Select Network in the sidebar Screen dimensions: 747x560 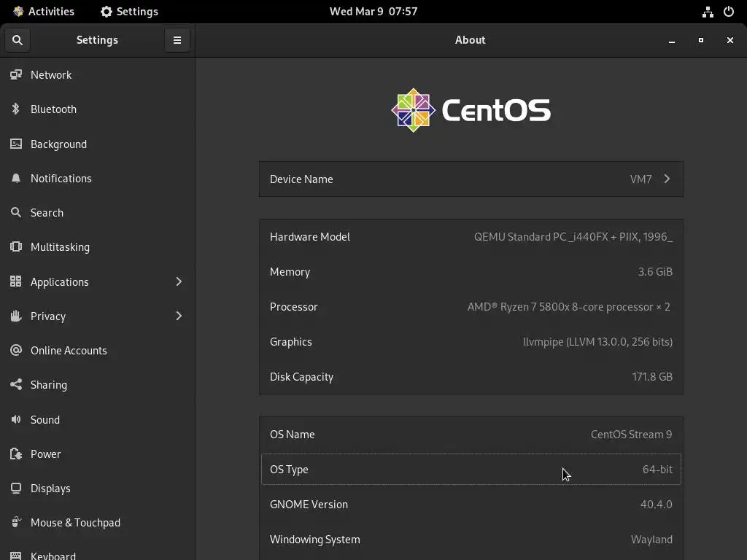(x=97, y=75)
